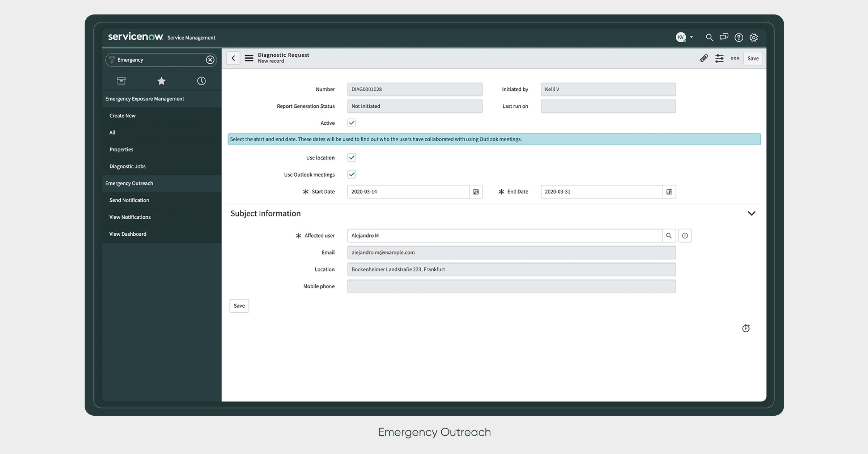The width and height of the screenshot is (868, 454).
Task: Open Start Date calendar picker
Action: tap(476, 192)
